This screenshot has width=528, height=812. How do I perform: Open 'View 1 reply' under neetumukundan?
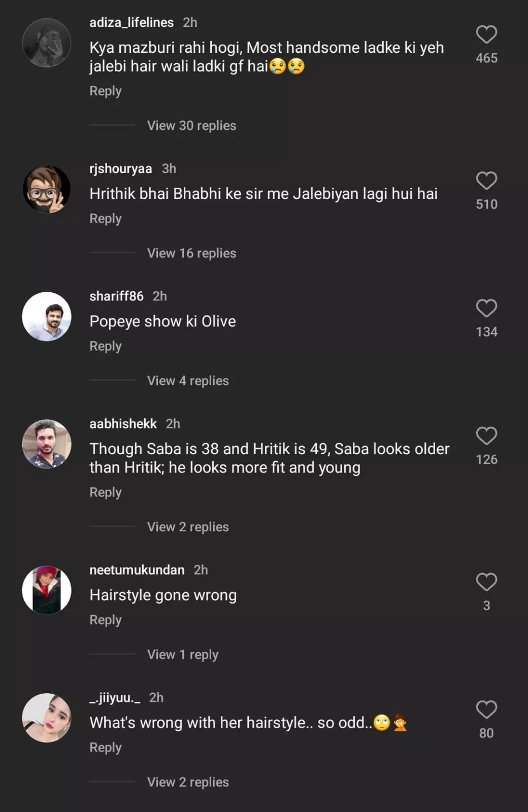[x=183, y=655]
